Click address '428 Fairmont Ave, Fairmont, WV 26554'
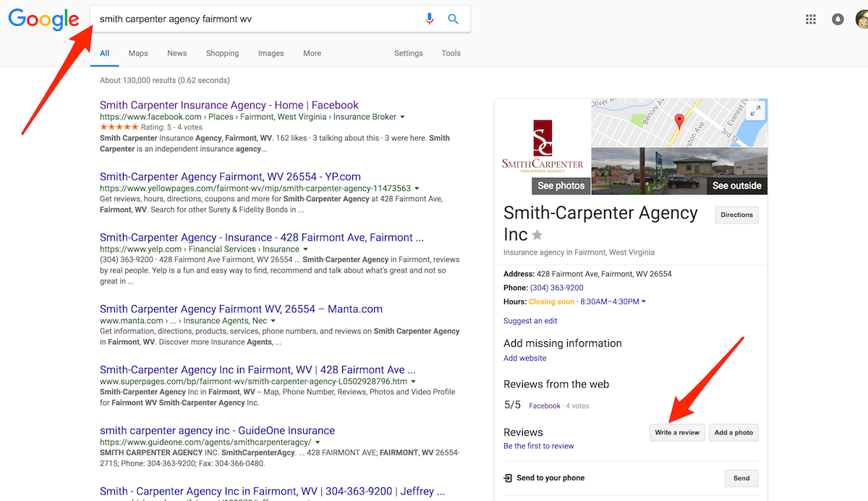The image size is (868, 501). pos(604,275)
